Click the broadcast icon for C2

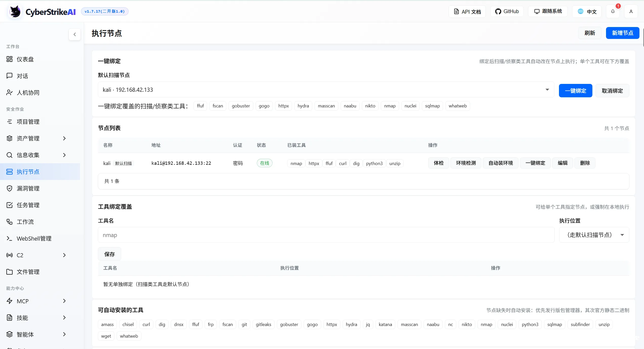(9, 255)
